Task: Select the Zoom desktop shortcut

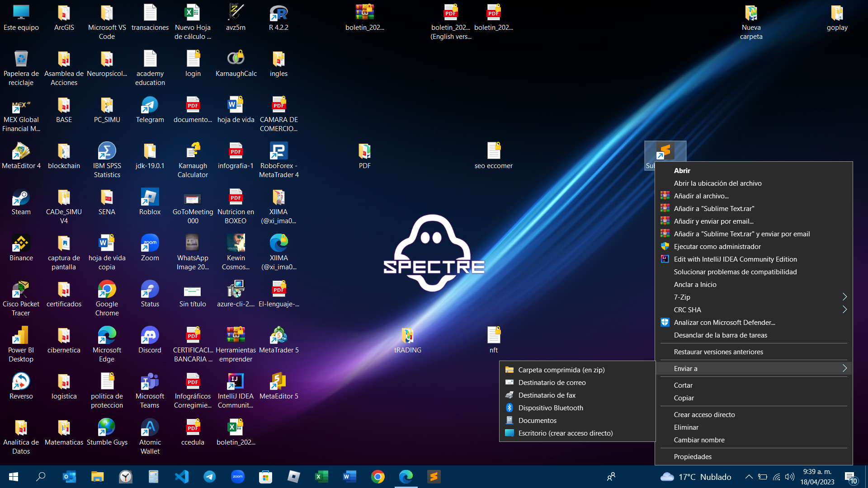Action: point(150,248)
